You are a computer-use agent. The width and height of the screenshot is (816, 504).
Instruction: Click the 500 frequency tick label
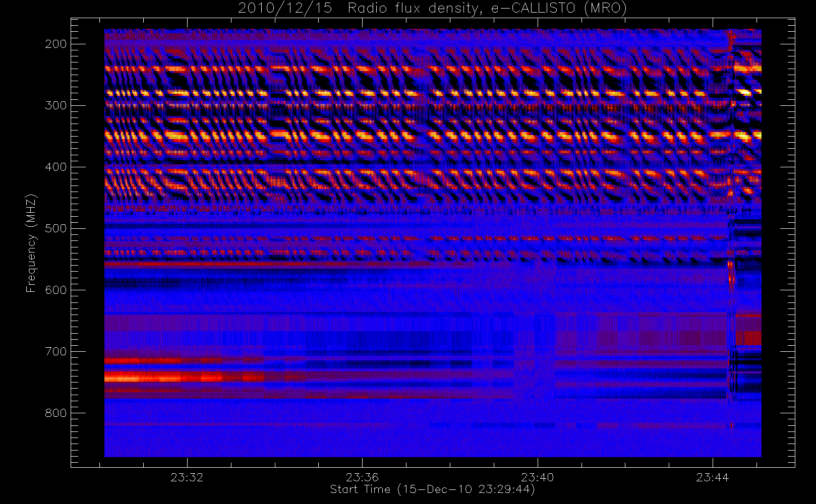[x=56, y=228]
